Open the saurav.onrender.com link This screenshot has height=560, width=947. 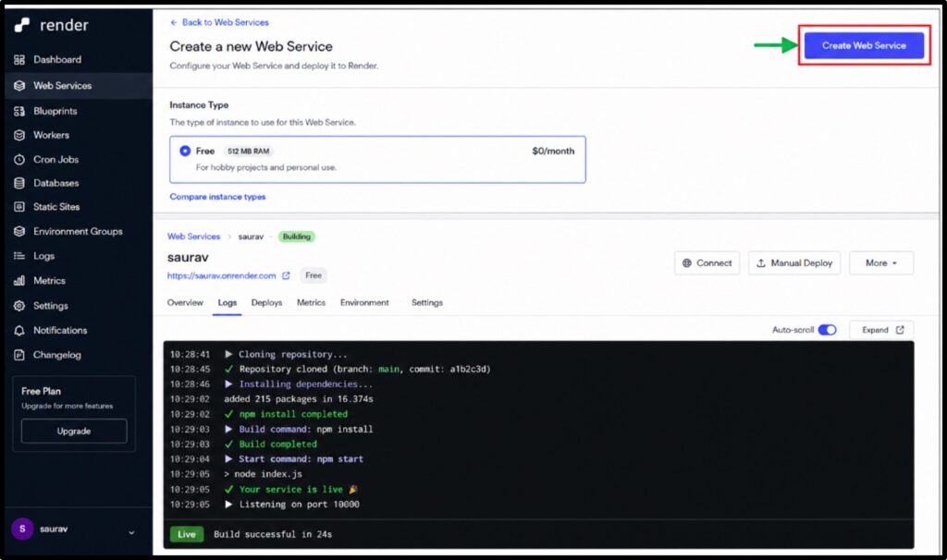pos(222,275)
